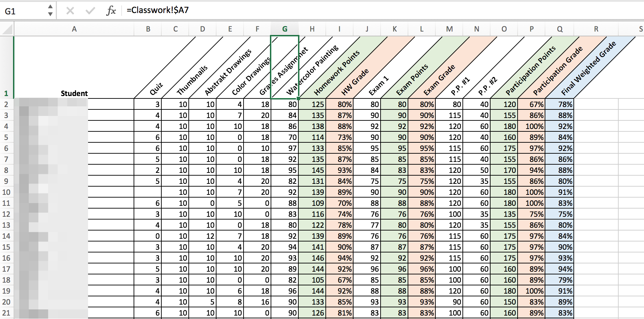Select row 6 Watercolor value 97
This screenshot has height=319, width=644.
point(285,148)
